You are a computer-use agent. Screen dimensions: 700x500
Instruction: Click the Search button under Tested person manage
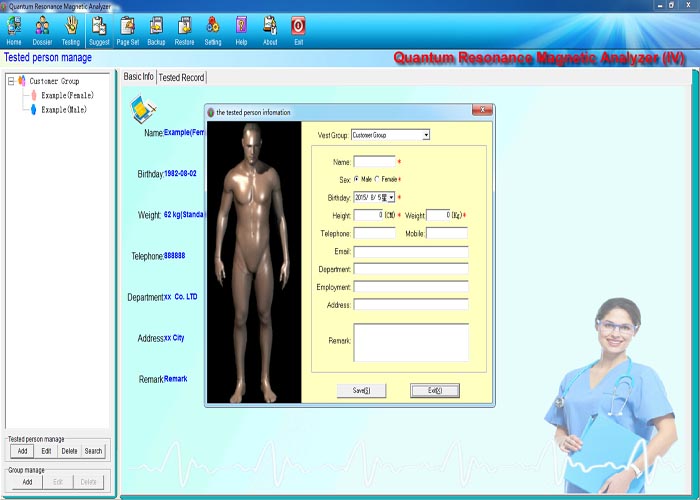click(x=93, y=451)
